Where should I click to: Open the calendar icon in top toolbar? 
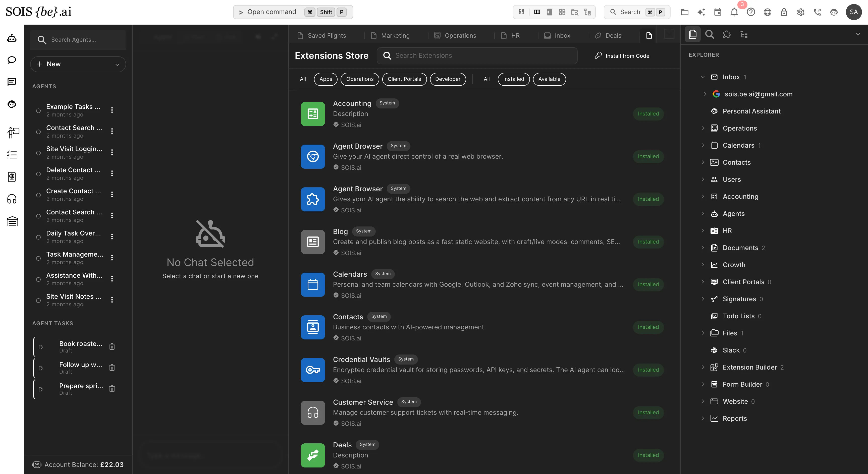coord(718,12)
